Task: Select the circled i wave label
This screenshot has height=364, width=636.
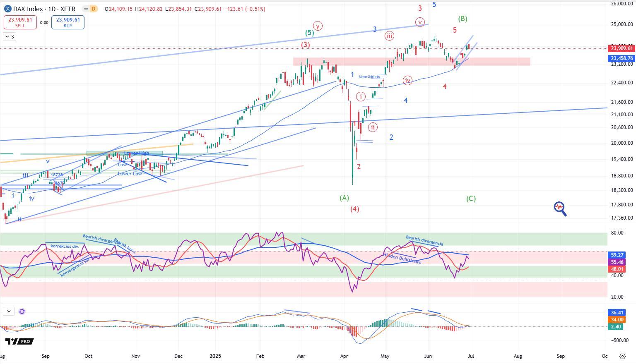Action: click(x=361, y=97)
